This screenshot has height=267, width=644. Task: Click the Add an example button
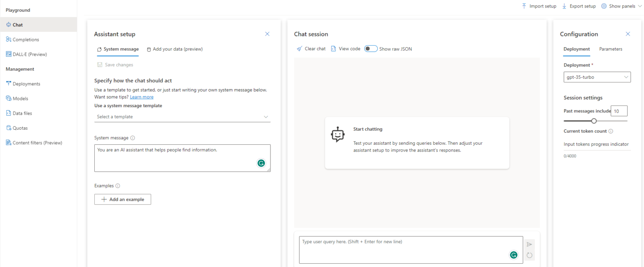[x=122, y=199]
